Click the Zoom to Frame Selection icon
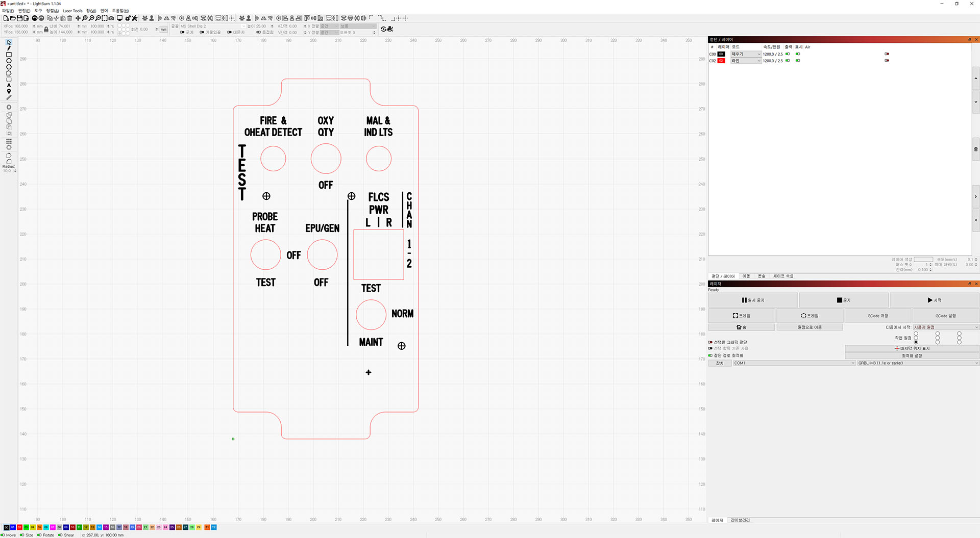980x538 pixels. pos(105,18)
